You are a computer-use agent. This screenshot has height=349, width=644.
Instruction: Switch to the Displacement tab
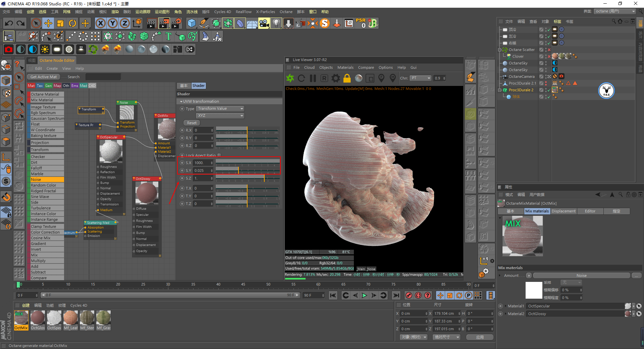pos(563,211)
